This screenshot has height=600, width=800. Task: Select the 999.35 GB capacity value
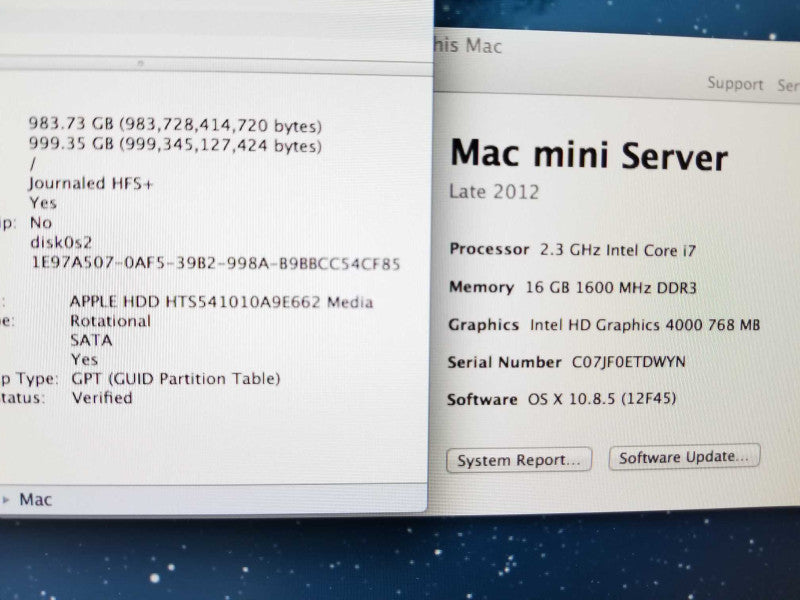(175, 145)
